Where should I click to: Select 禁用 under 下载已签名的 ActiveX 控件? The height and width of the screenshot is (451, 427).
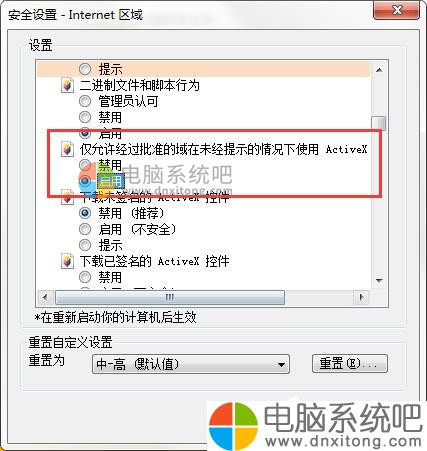(x=85, y=277)
